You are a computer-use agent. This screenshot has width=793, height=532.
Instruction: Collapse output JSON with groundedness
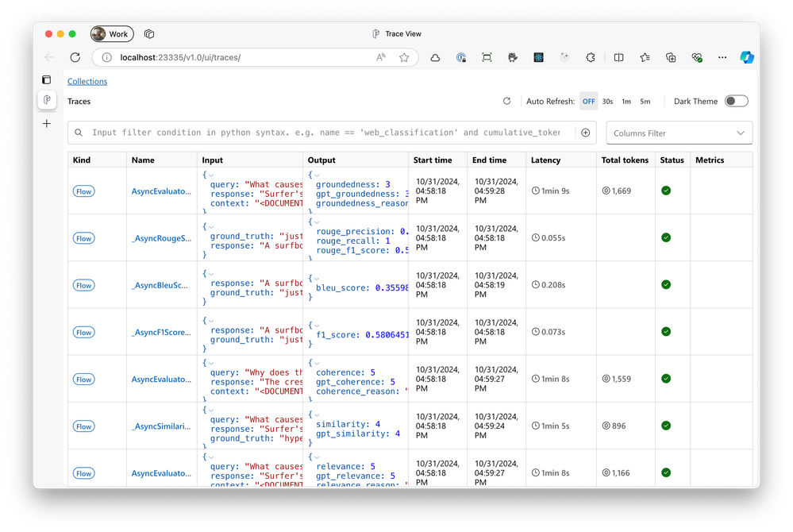pyautogui.click(x=317, y=175)
